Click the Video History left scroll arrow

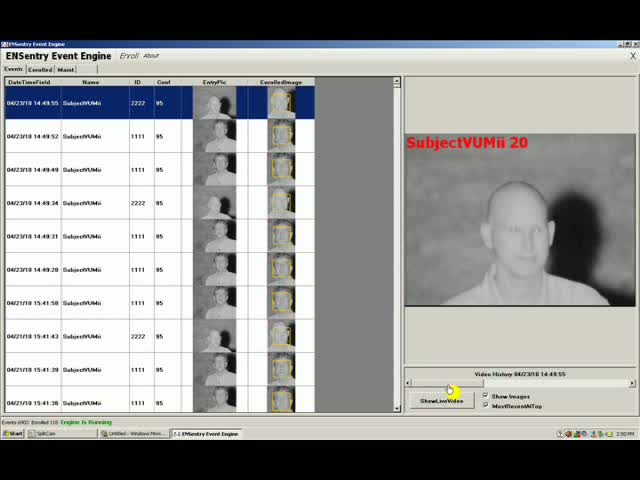407,383
